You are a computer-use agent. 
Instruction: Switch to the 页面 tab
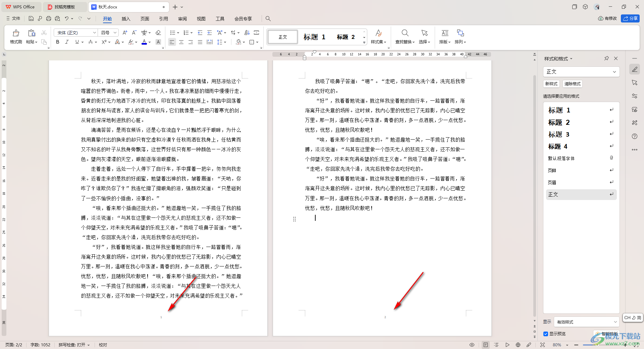click(145, 19)
